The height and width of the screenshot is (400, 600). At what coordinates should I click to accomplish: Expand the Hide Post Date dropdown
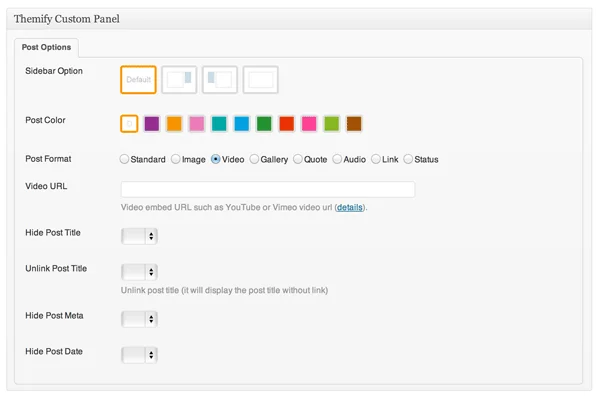pyautogui.click(x=139, y=354)
